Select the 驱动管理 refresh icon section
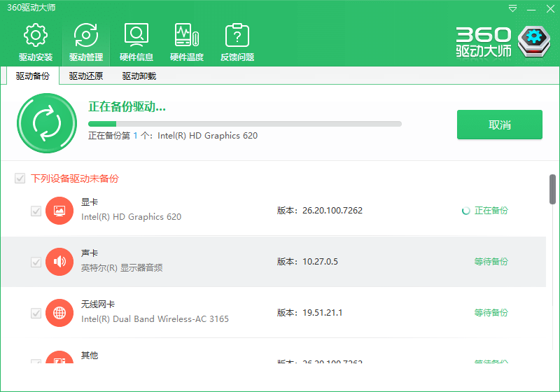Screen dimensions: 560x392 (85, 42)
